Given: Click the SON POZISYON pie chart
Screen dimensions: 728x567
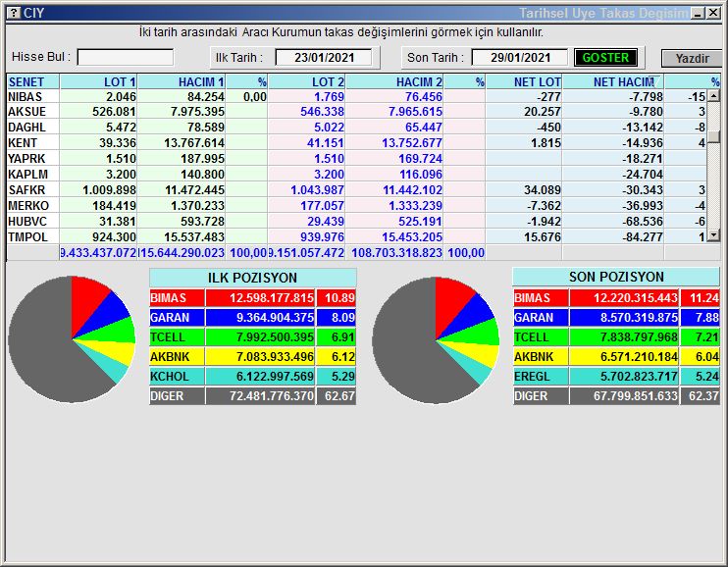Looking at the screenshot, I should pos(436,340).
